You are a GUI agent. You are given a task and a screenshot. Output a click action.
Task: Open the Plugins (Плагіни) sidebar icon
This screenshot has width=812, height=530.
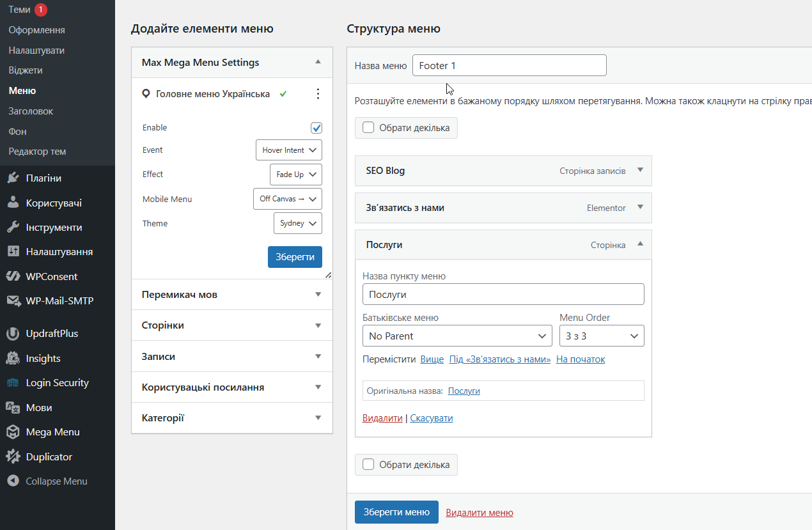point(13,178)
